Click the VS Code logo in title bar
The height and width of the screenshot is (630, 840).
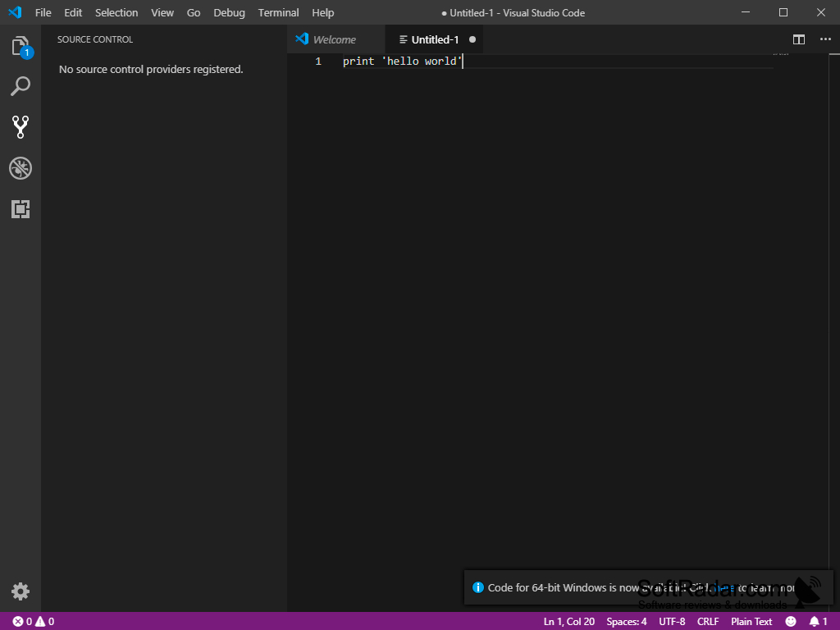15,12
